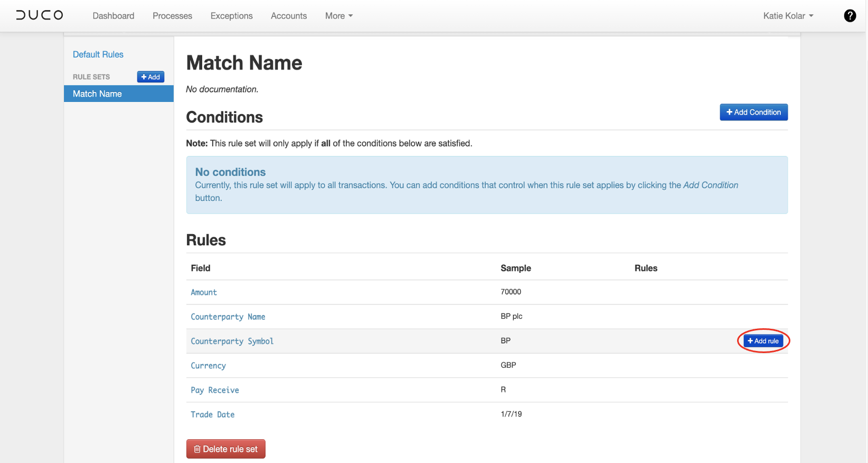Add rule for Counterparty Symbol
This screenshot has width=868, height=463.
point(763,341)
